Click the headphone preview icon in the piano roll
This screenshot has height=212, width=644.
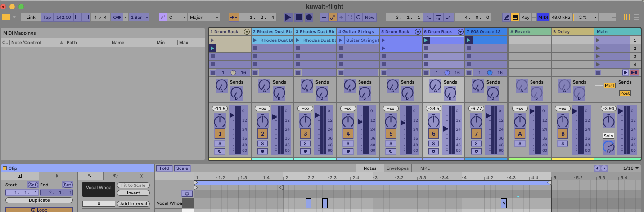tap(188, 194)
